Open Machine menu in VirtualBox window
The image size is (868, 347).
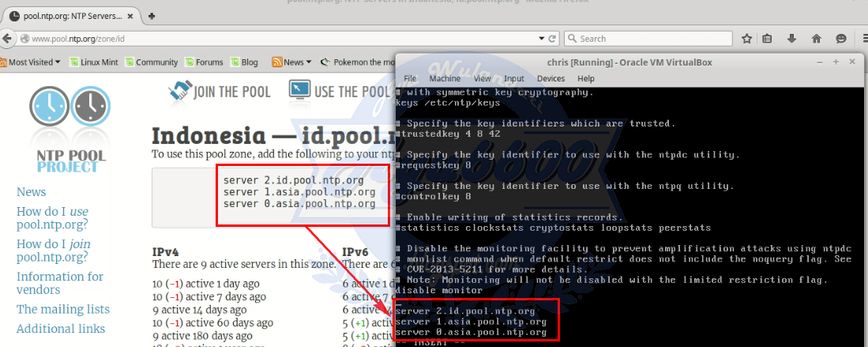coord(445,79)
